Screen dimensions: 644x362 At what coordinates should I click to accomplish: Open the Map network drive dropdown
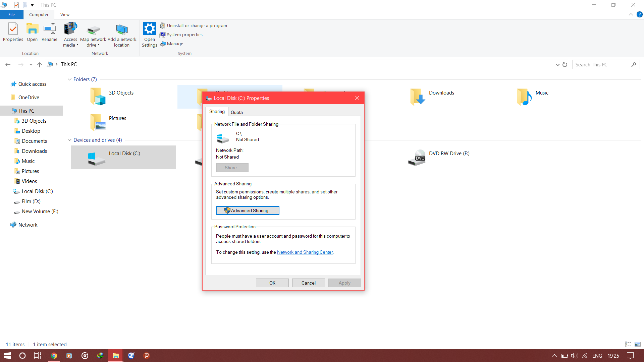click(x=93, y=35)
